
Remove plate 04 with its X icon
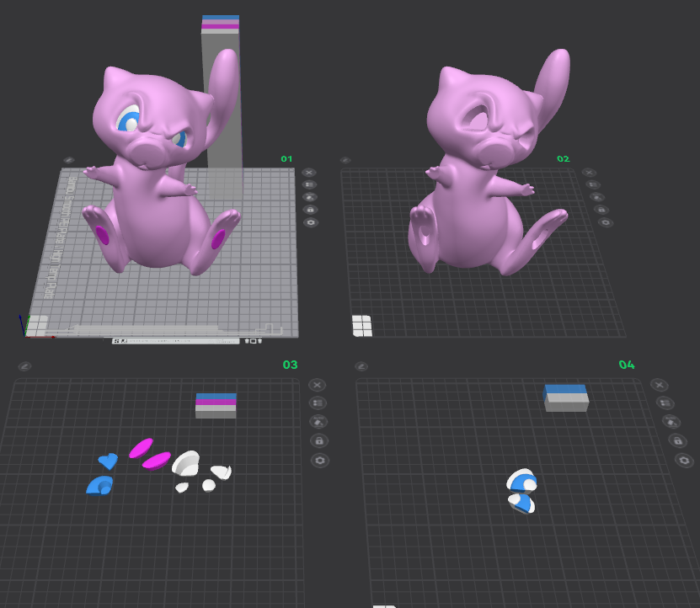point(659,385)
